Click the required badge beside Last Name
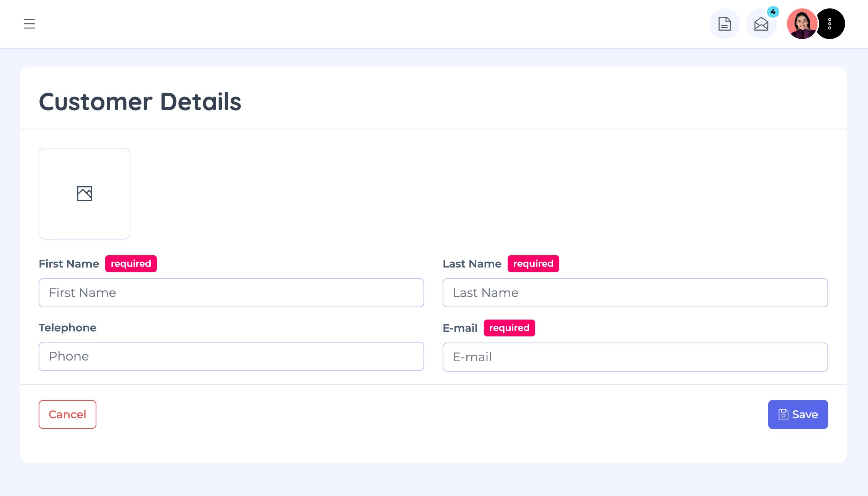This screenshot has height=496, width=868. (533, 264)
